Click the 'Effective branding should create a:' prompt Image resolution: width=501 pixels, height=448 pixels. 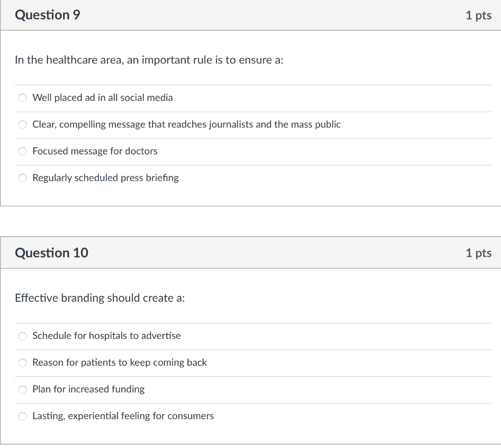click(x=100, y=298)
